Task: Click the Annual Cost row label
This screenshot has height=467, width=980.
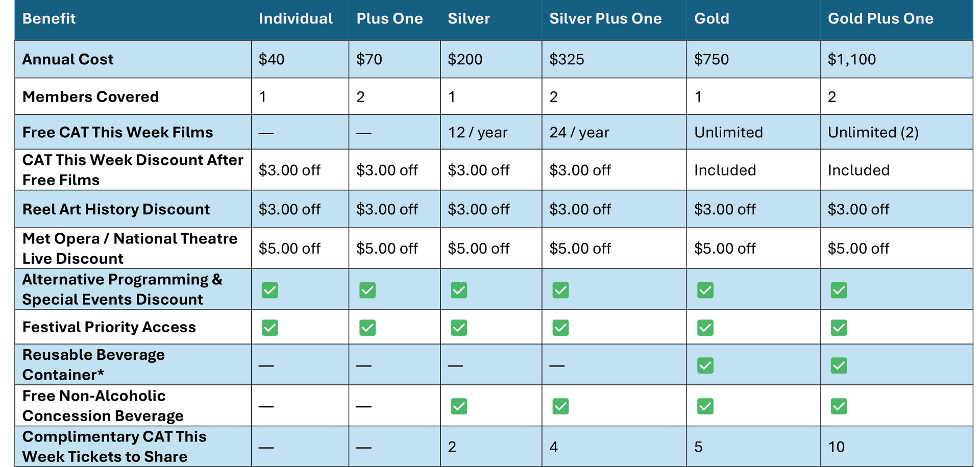Action: click(68, 59)
